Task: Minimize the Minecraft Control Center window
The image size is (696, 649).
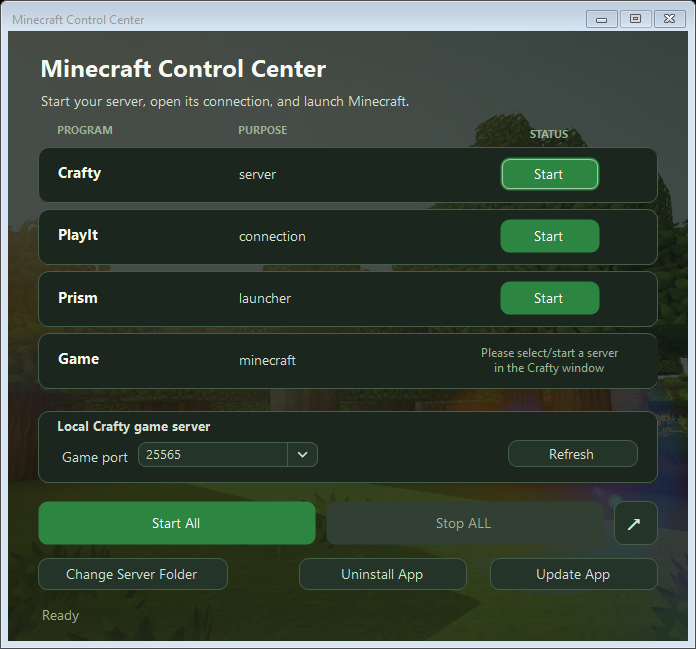Action: click(x=601, y=19)
